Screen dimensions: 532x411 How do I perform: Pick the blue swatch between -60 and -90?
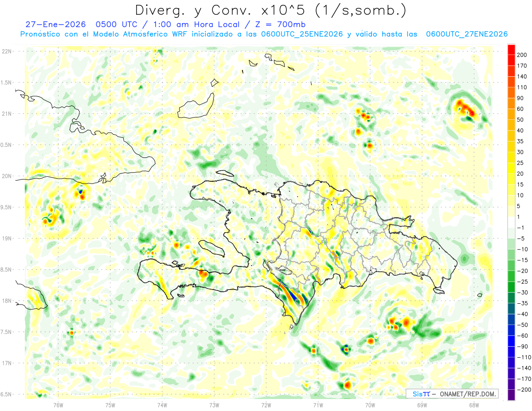[511, 341]
